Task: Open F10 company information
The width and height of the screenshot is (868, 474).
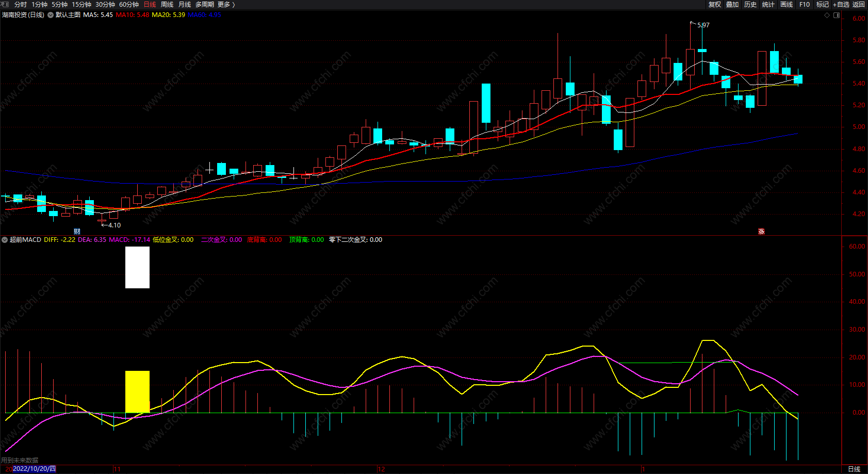Action: tap(805, 5)
